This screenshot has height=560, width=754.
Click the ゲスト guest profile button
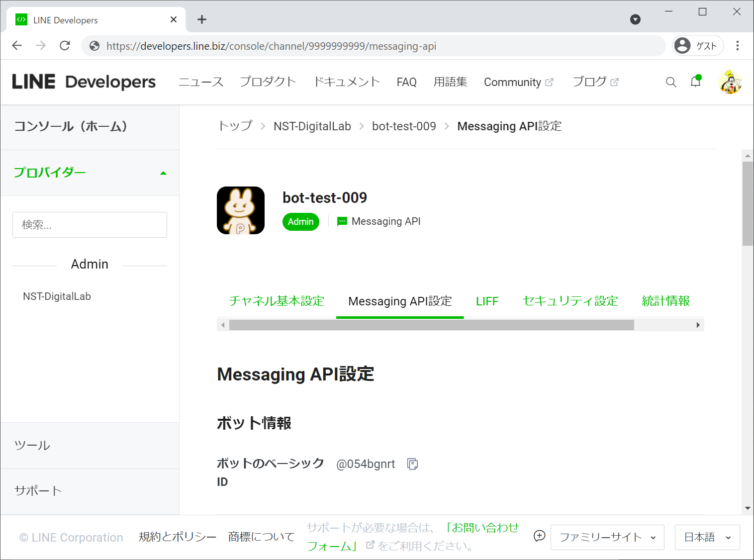(x=698, y=46)
